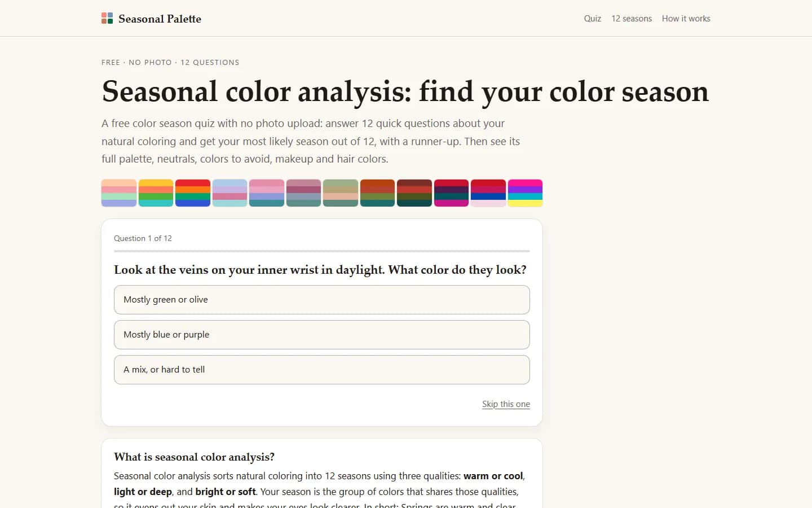Click the wrist veins question text
This screenshot has height=508, width=812.
point(320,270)
